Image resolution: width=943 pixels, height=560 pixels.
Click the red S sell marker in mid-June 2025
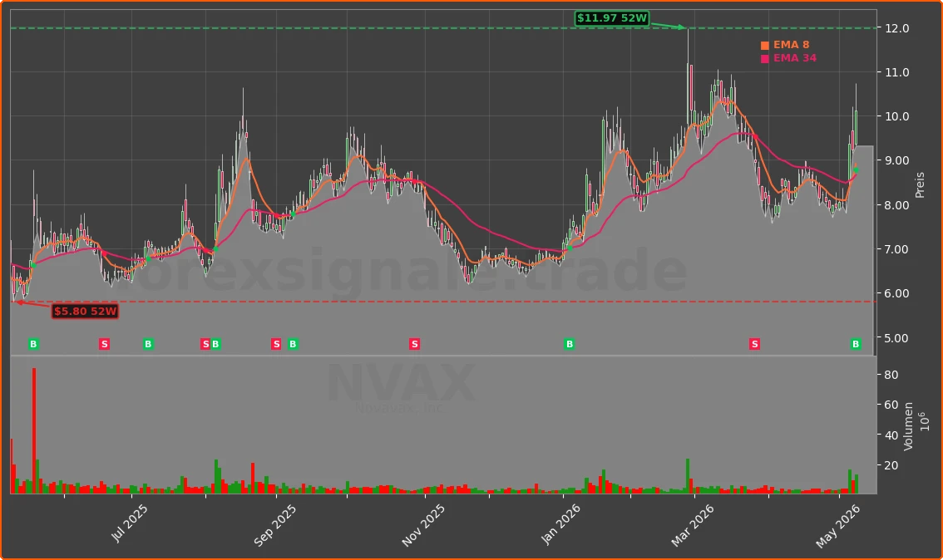click(x=105, y=344)
